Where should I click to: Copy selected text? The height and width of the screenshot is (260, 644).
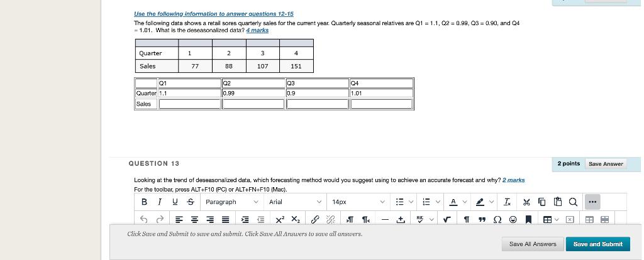click(x=542, y=202)
